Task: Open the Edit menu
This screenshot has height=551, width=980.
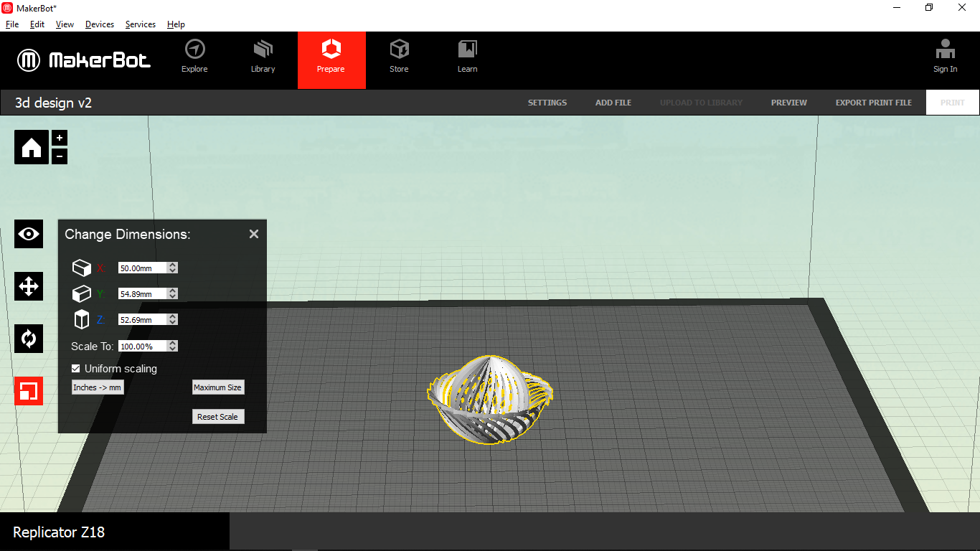Action: 37,24
